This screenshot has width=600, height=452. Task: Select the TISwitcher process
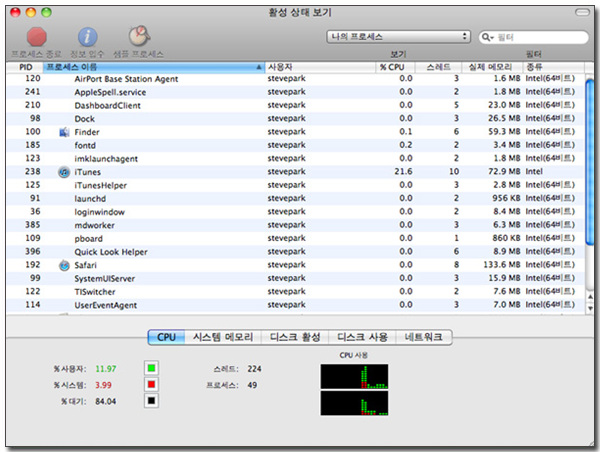point(295,292)
